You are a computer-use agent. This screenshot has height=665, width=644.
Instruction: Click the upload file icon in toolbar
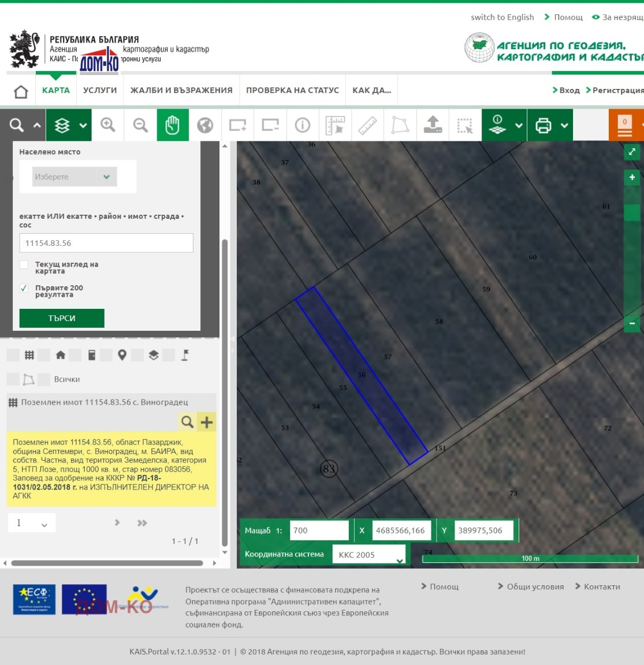(433, 125)
